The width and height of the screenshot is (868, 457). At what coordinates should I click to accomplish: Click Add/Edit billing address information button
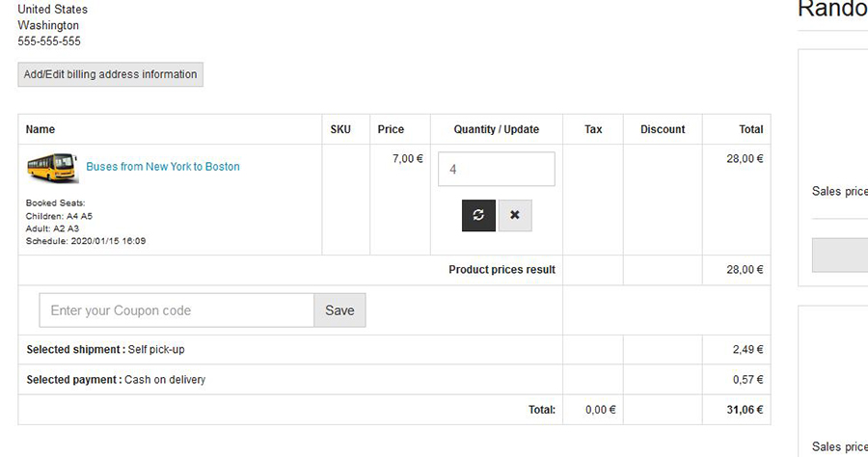(110, 74)
